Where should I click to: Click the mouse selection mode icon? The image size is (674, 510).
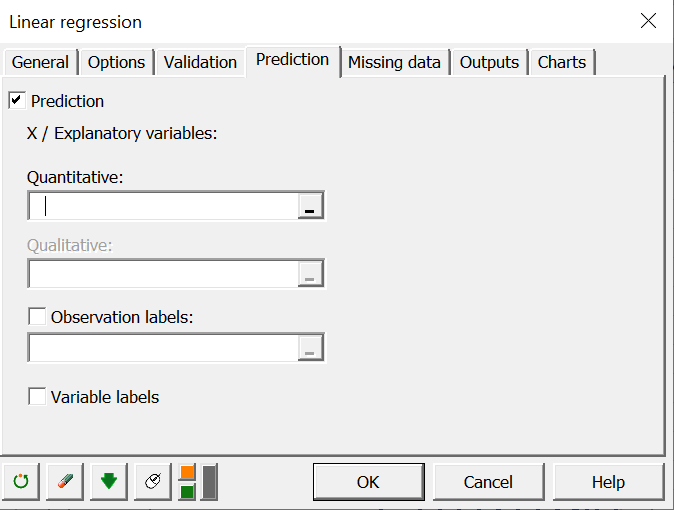click(153, 481)
